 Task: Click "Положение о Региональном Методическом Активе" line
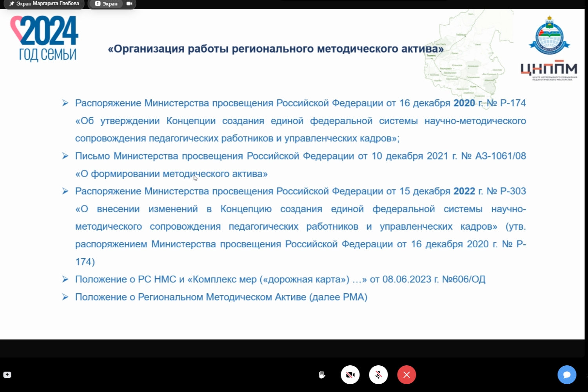point(221,297)
